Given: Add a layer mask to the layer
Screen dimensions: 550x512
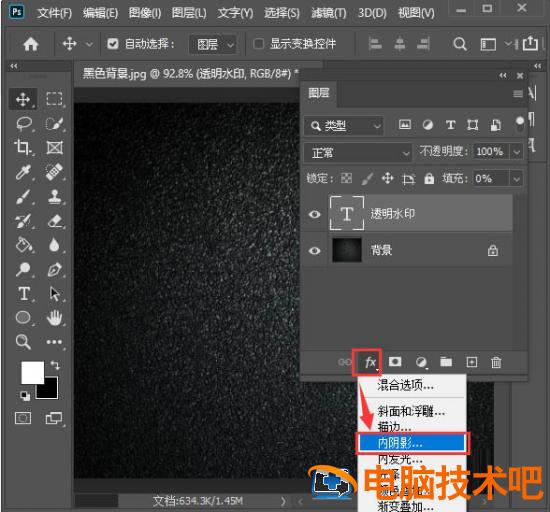Looking at the screenshot, I should click(395, 362).
